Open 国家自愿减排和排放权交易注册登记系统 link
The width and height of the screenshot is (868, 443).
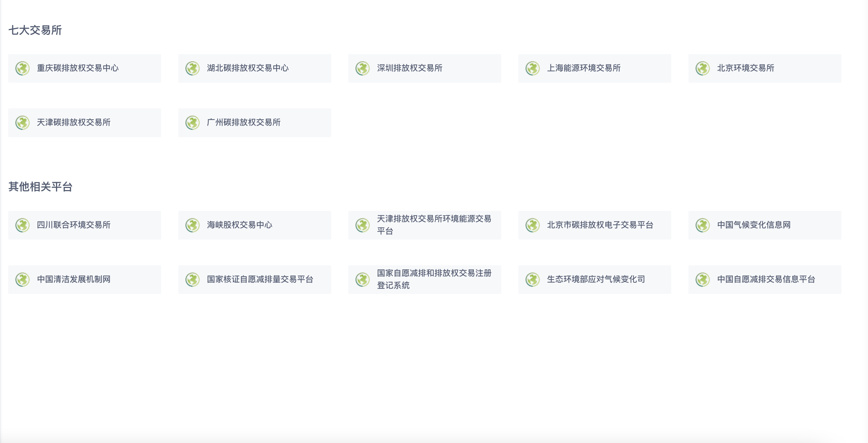coord(424,280)
